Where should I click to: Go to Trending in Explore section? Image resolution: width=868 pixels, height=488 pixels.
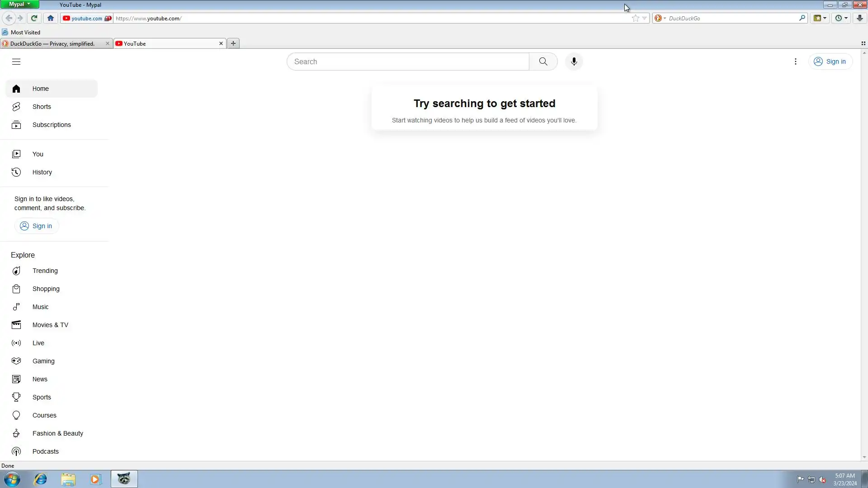coord(45,271)
